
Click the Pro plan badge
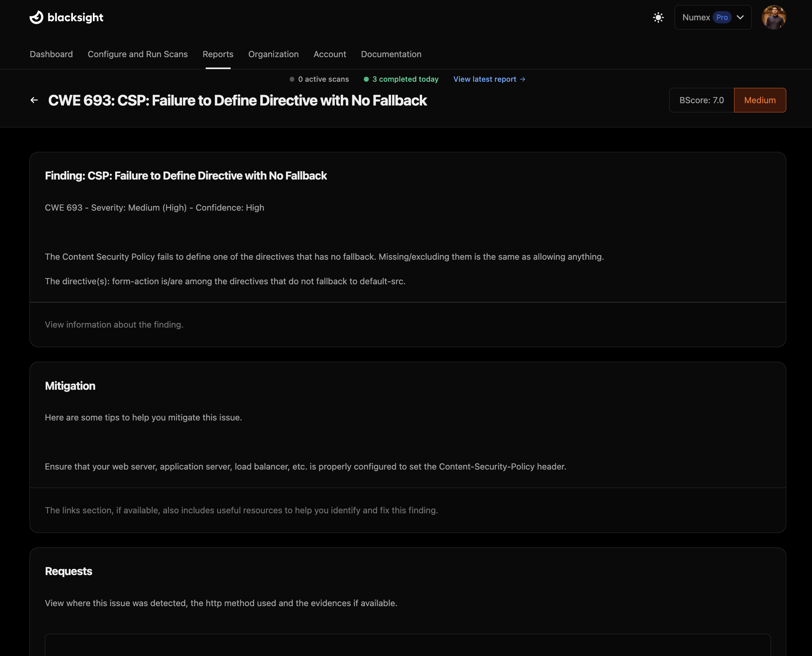point(722,17)
